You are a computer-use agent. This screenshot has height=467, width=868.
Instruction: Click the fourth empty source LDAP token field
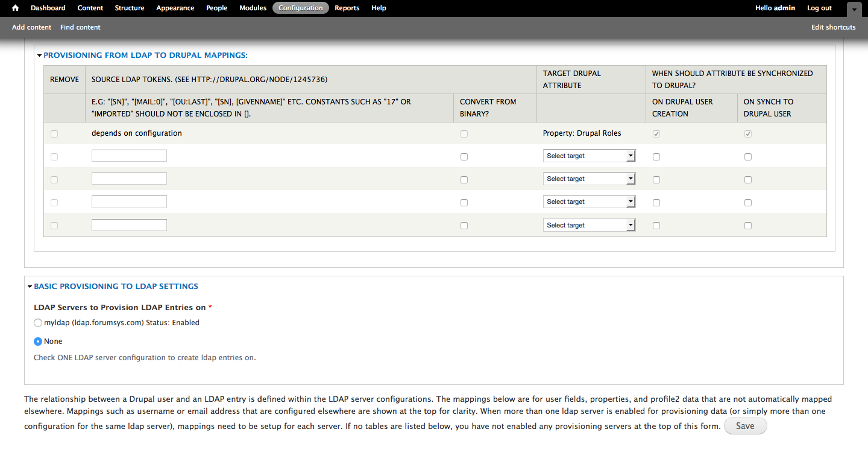(x=129, y=225)
